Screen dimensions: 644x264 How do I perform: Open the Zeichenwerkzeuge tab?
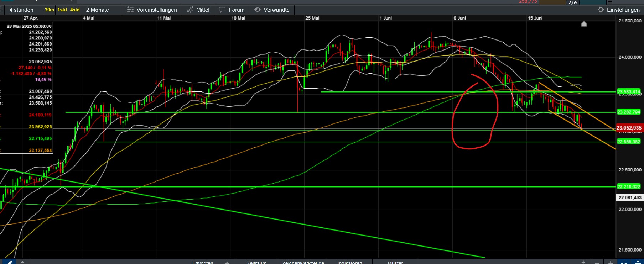[x=303, y=262]
